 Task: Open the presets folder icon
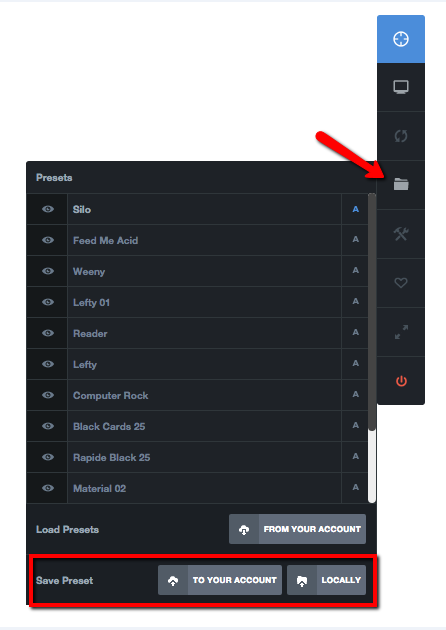pyautogui.click(x=401, y=185)
